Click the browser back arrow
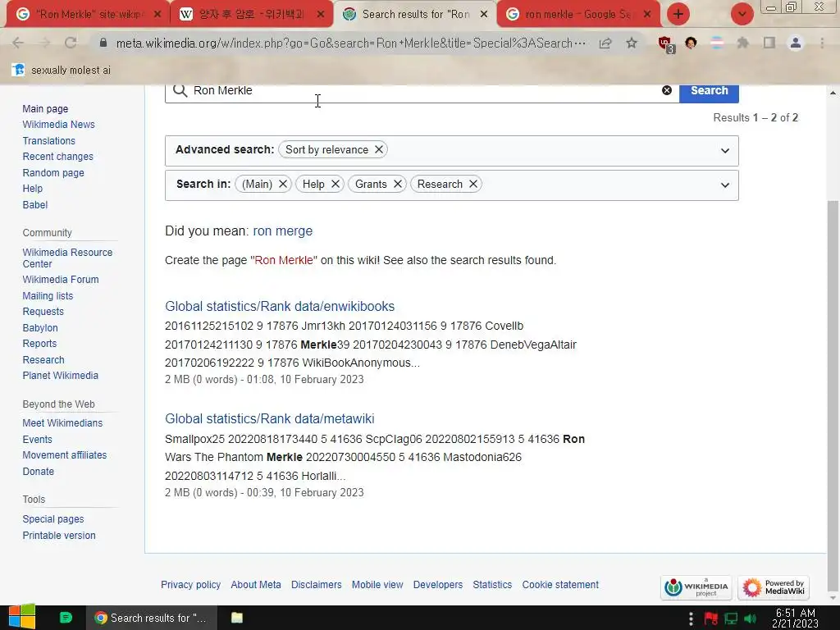 pyautogui.click(x=18, y=43)
